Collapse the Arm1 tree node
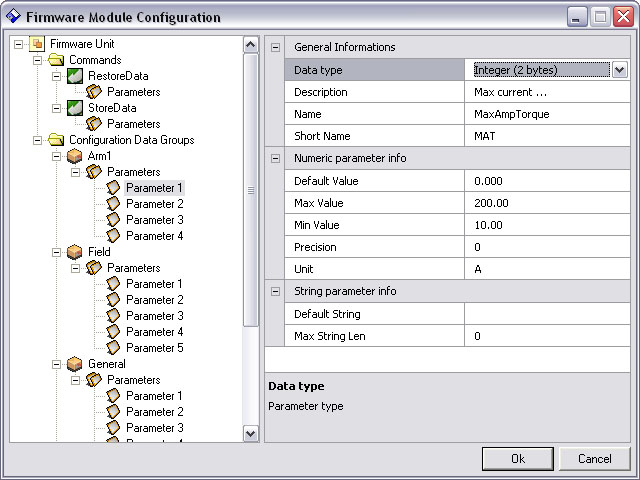Viewport: 640px width, 480px height. (57, 156)
